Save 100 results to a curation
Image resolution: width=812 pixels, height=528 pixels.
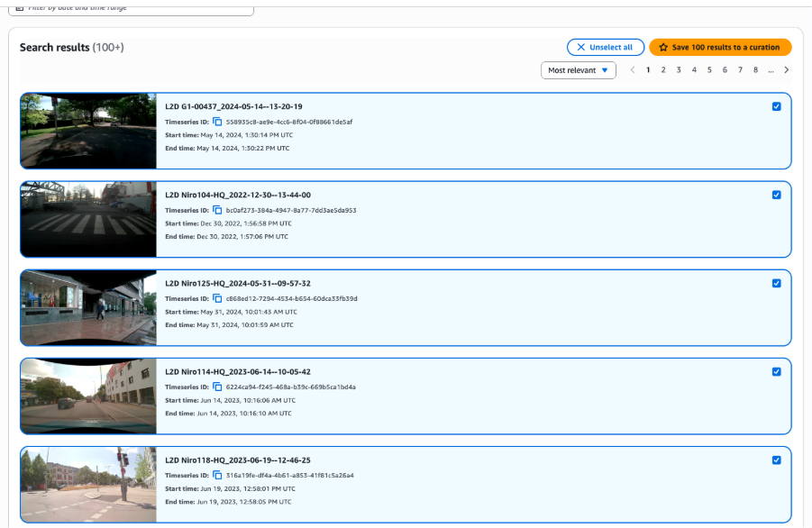point(720,47)
